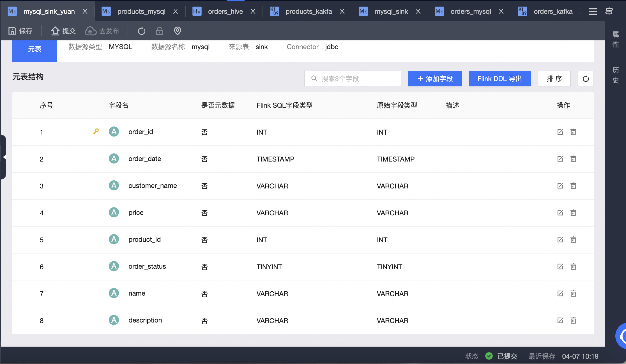Delete the order_status field

[573, 266]
